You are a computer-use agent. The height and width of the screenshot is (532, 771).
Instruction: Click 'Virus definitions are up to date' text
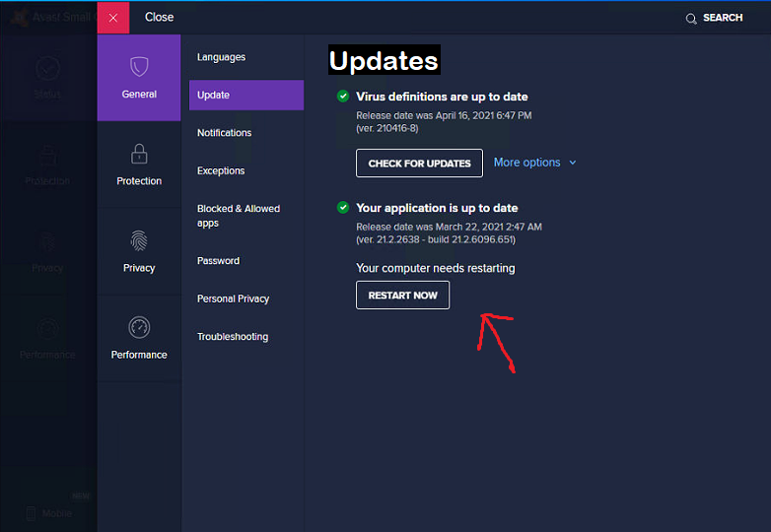tap(442, 97)
